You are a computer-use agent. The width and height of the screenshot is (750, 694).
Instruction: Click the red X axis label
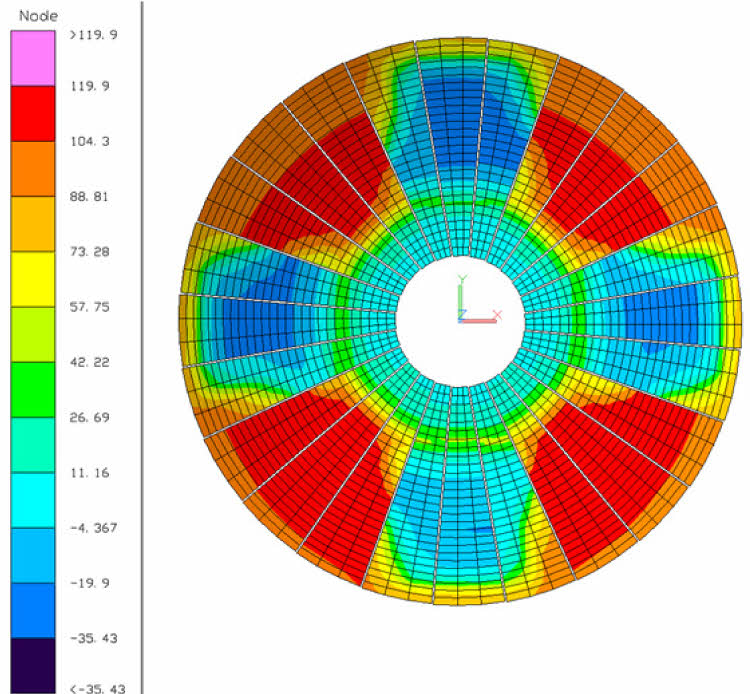[x=496, y=314]
